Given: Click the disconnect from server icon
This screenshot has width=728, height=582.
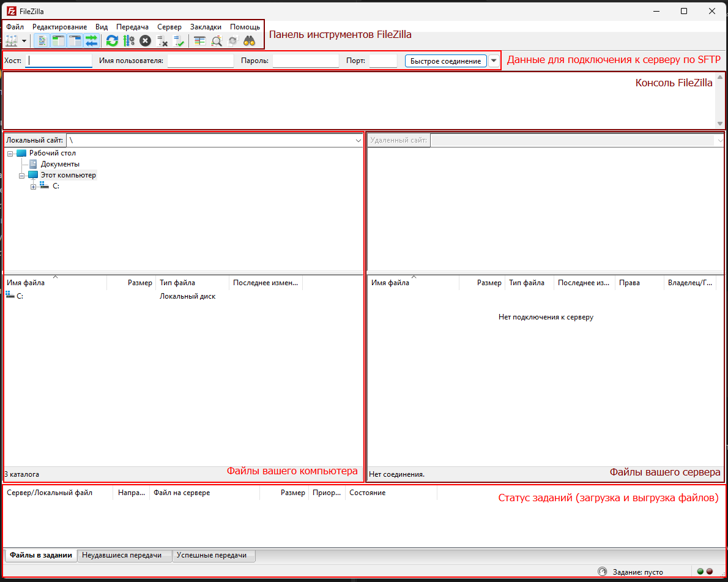Looking at the screenshot, I should (162, 41).
